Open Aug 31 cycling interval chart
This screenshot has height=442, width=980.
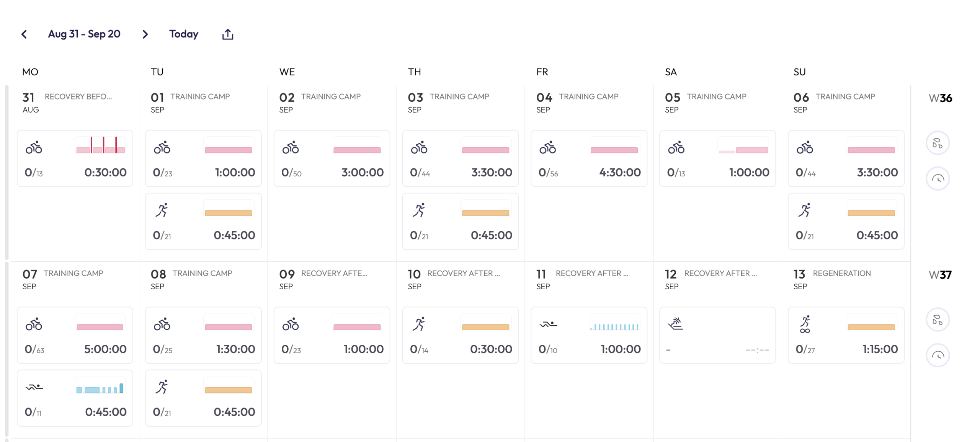point(100,145)
